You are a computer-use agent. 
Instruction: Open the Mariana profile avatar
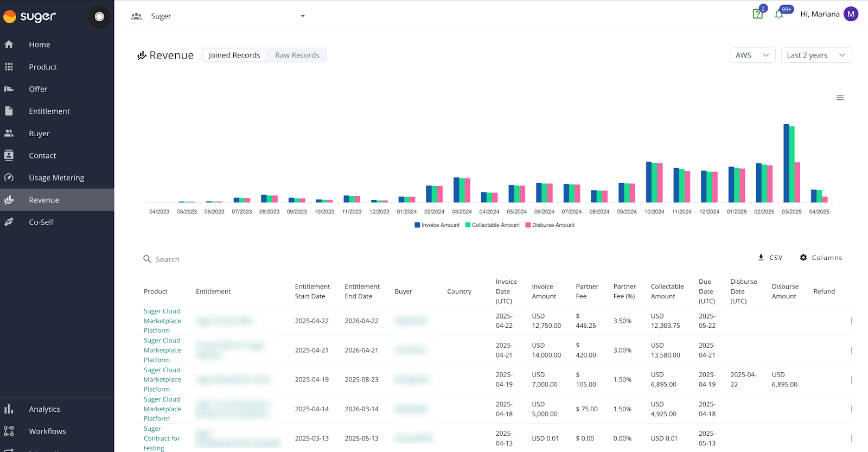851,14
